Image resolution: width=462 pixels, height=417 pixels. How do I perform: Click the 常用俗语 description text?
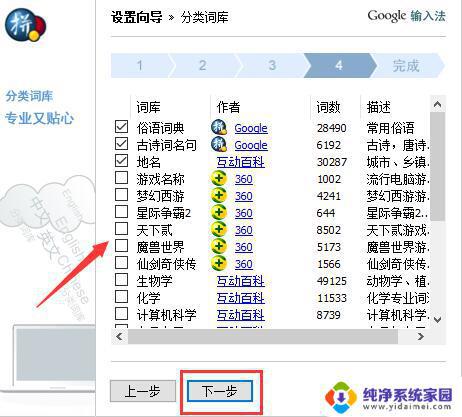(391, 128)
